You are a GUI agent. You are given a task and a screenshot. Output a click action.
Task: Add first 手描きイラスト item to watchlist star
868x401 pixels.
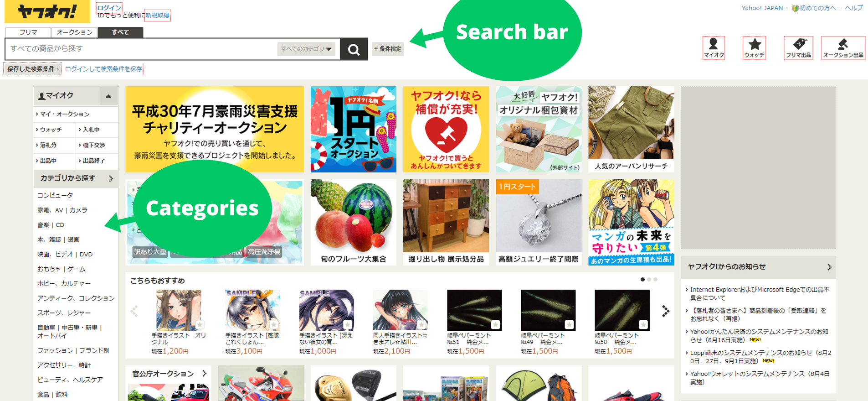pyautogui.click(x=200, y=325)
